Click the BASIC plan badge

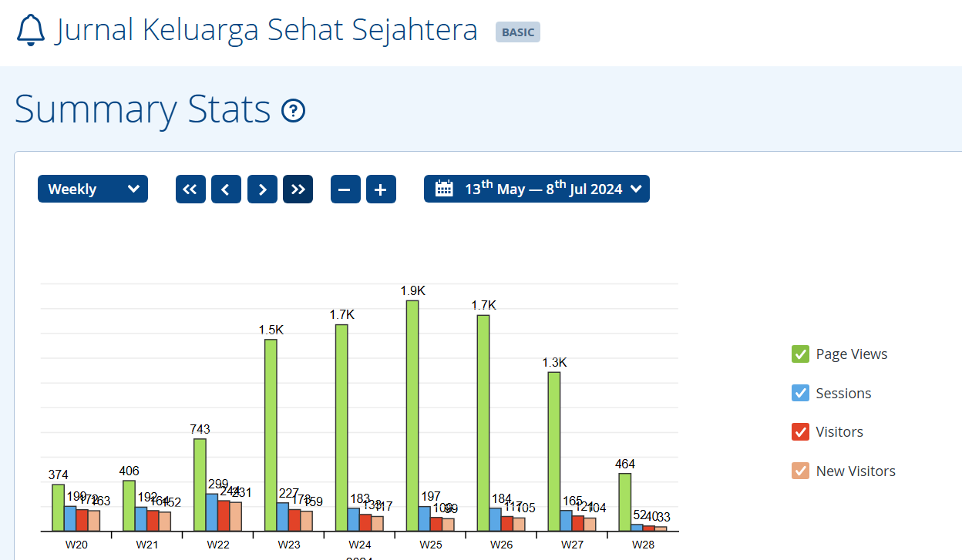coord(517,32)
